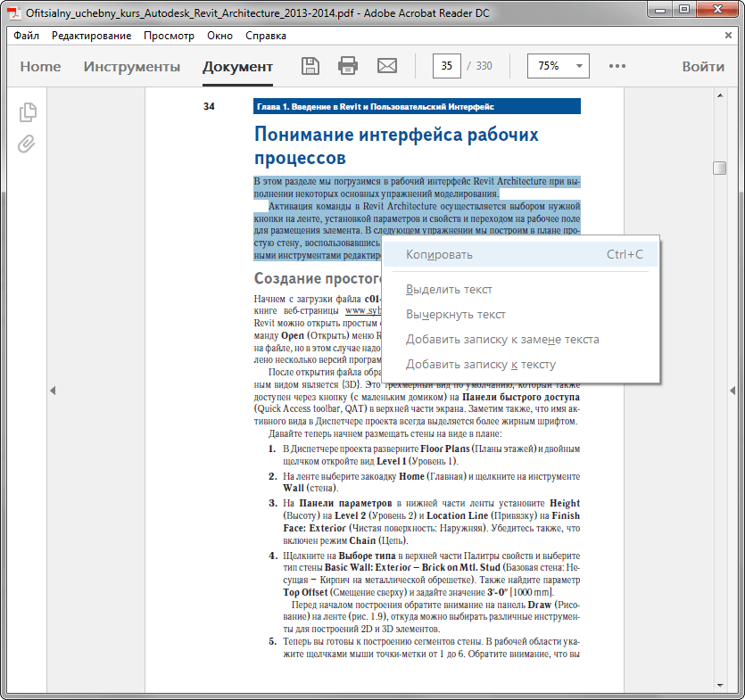The width and height of the screenshot is (745, 700).
Task: Print the file using the printer icon
Action: (348, 65)
